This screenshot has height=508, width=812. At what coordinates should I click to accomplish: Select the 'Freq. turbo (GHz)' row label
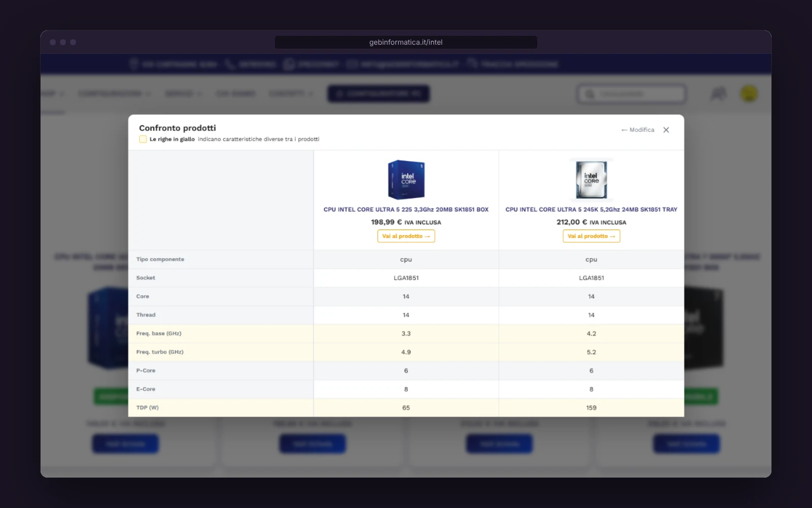point(160,352)
